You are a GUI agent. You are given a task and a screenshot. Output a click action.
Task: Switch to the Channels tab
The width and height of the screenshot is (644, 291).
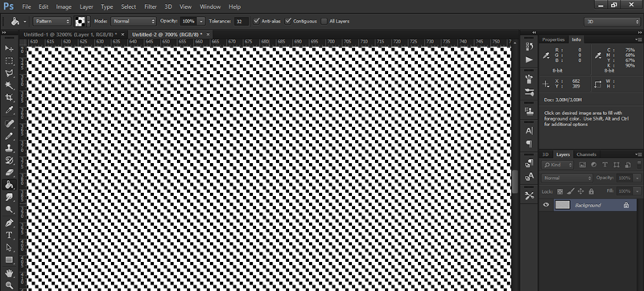coord(586,154)
